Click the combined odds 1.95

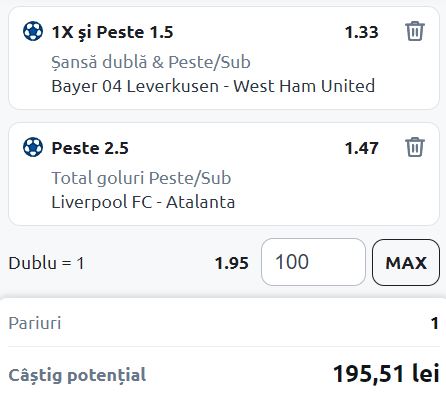pyautogui.click(x=232, y=263)
